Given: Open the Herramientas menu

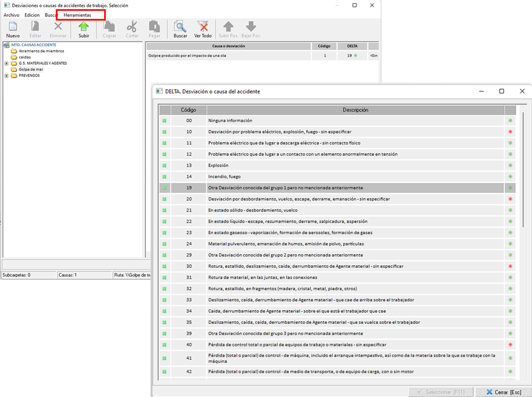Looking at the screenshot, I should pyautogui.click(x=77, y=15).
